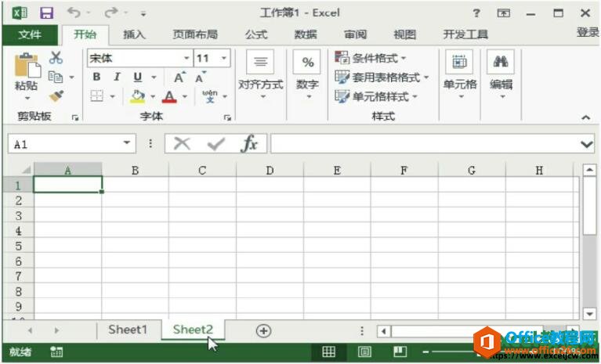Switch to Normal view in status bar
Image resolution: width=601 pixels, height=364 pixels.
(328, 351)
